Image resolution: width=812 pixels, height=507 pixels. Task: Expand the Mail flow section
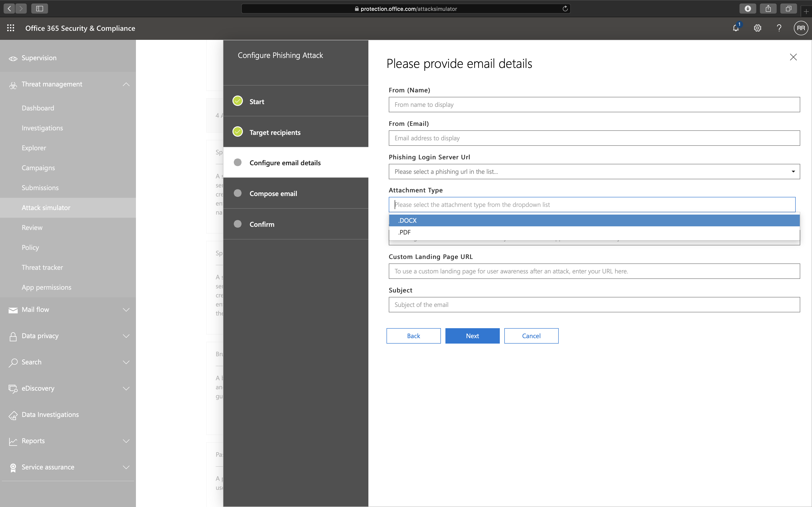[x=126, y=309]
